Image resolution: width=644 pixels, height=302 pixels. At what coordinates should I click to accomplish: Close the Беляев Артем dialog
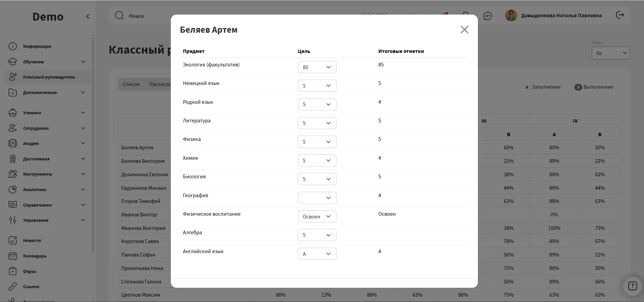464,30
